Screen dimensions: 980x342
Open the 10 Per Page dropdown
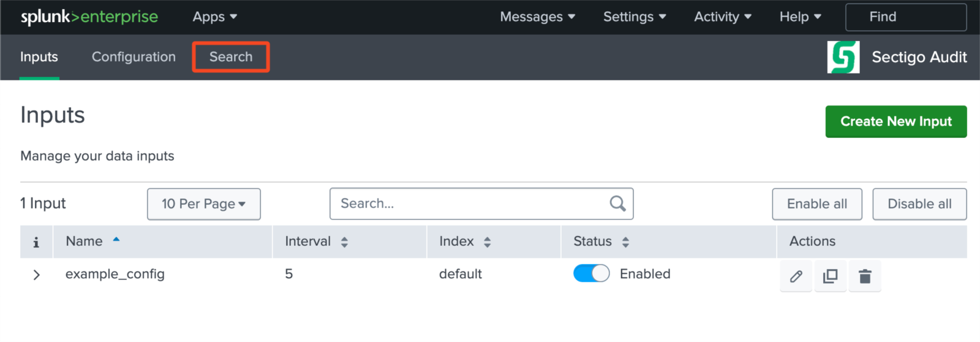pyautogui.click(x=203, y=204)
